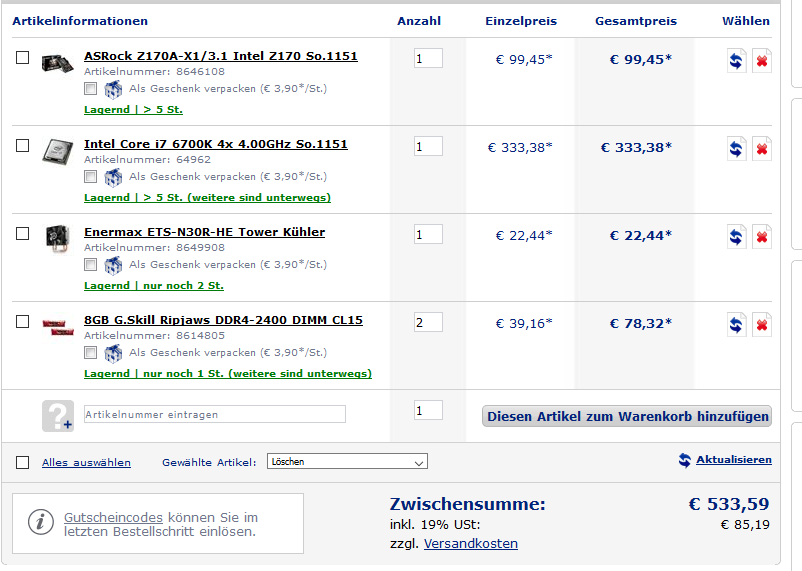Click the gift box icon under ASRock mainboard

pyautogui.click(x=113, y=90)
